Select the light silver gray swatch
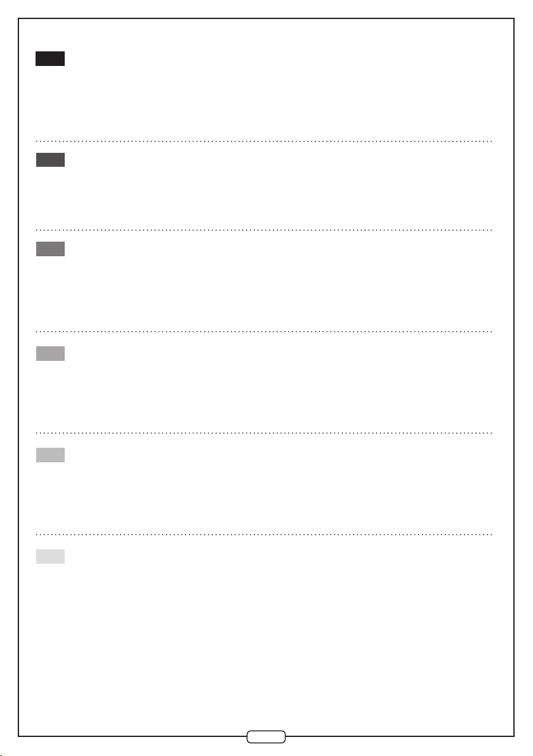 click(x=50, y=455)
